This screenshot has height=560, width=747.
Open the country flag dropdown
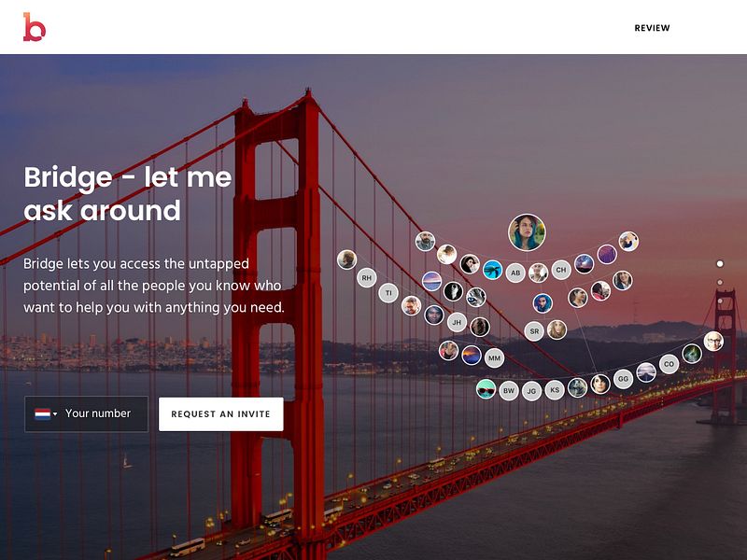pos(46,413)
